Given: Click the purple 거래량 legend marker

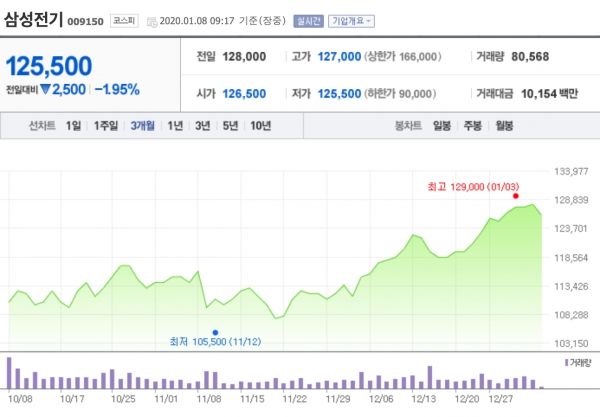Looking at the screenshot, I should (x=566, y=362).
